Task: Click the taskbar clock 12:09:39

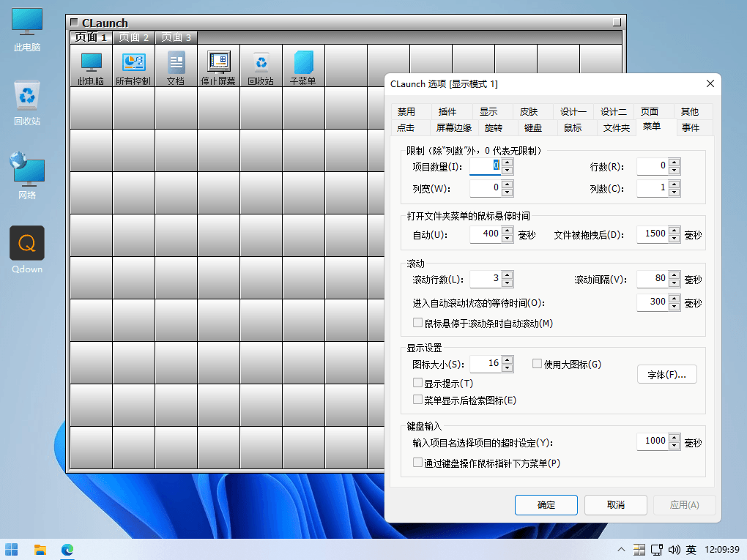Action: click(722, 550)
